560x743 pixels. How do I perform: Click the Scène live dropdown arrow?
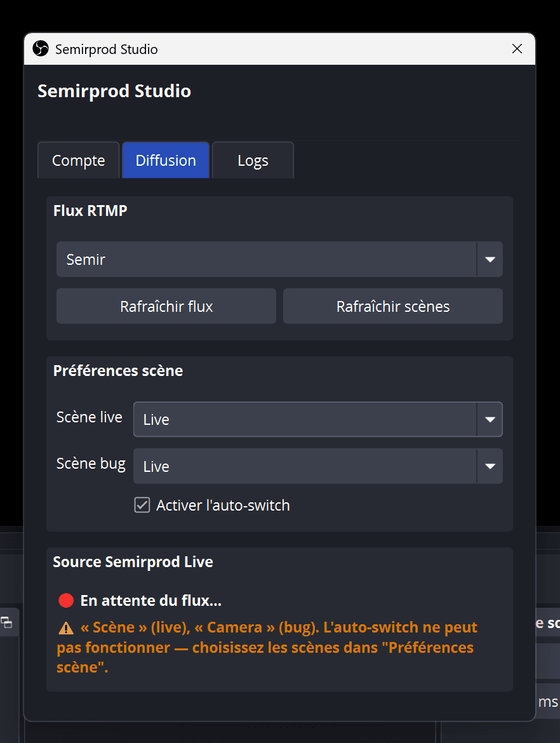tap(490, 419)
